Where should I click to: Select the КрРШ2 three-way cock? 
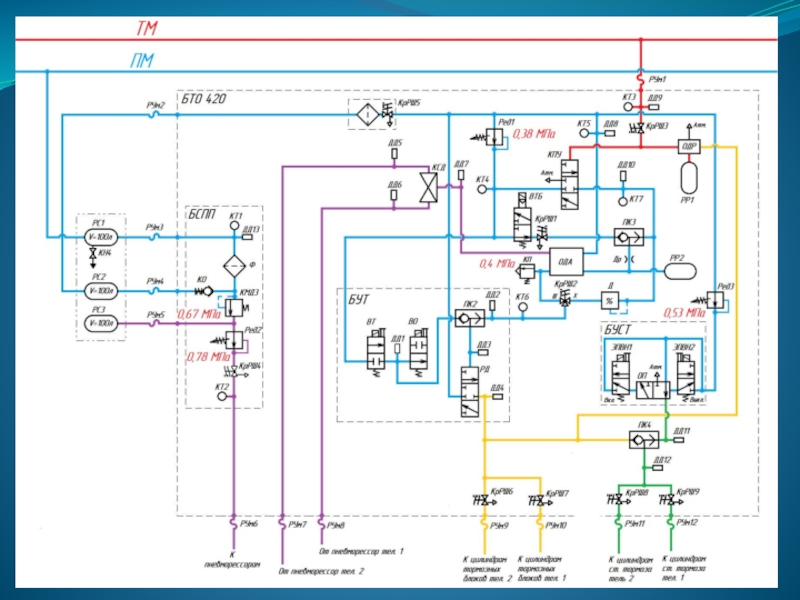564,300
